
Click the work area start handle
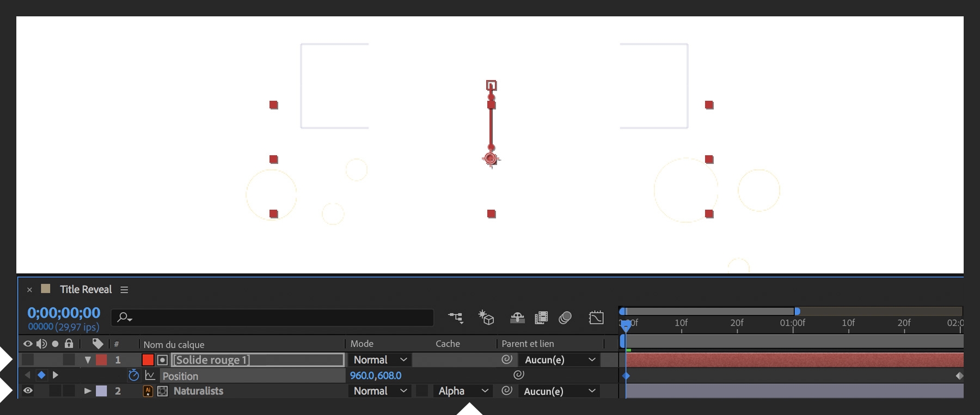coord(622,341)
